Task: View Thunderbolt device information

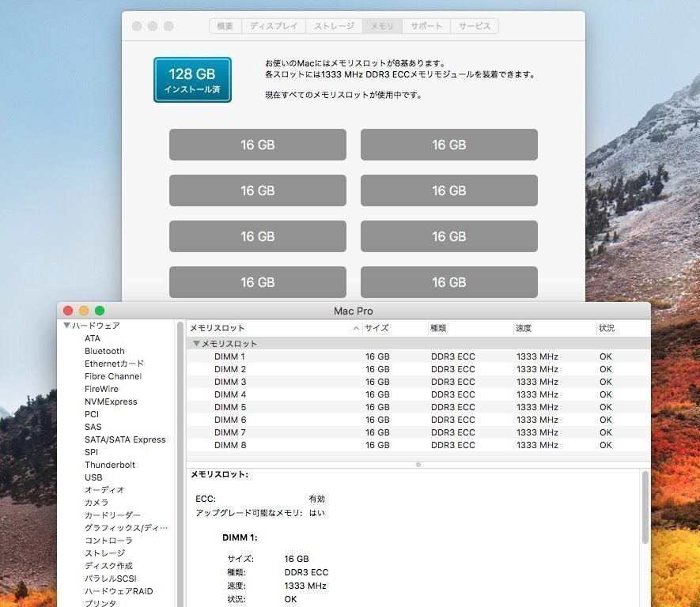Action: coord(108,464)
